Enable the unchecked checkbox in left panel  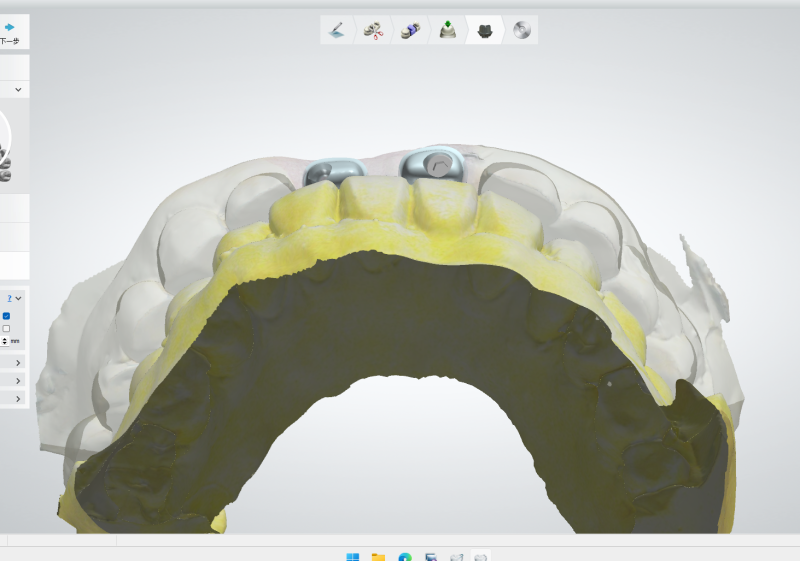click(6, 329)
